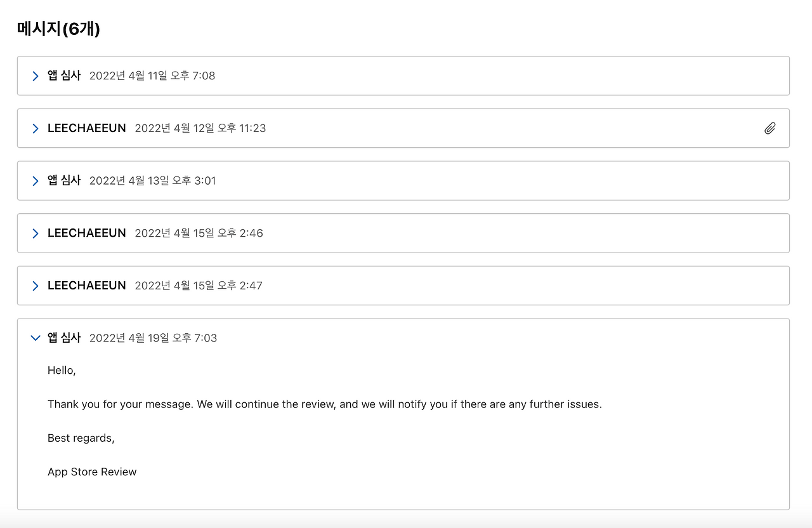Expand the 앱 심사 message from 4월 11일
Viewport: 812px width, 528px height.
tap(36, 76)
